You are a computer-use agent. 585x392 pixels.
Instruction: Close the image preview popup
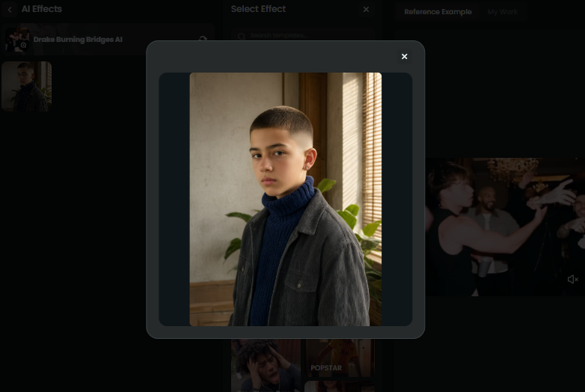click(x=404, y=56)
